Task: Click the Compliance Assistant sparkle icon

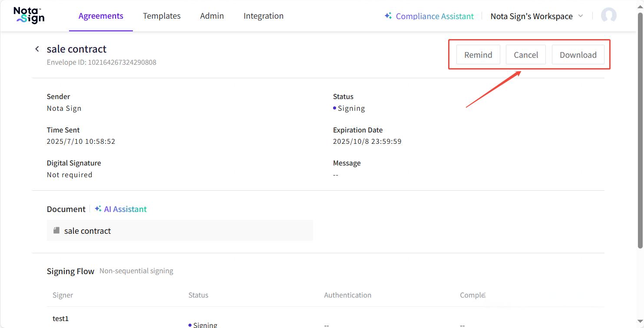Action: click(x=388, y=16)
